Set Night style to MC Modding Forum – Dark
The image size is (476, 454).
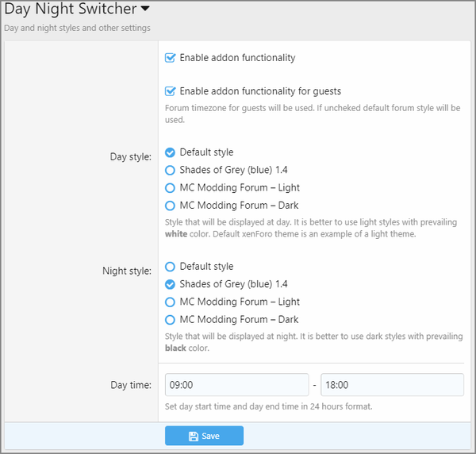[x=170, y=320]
